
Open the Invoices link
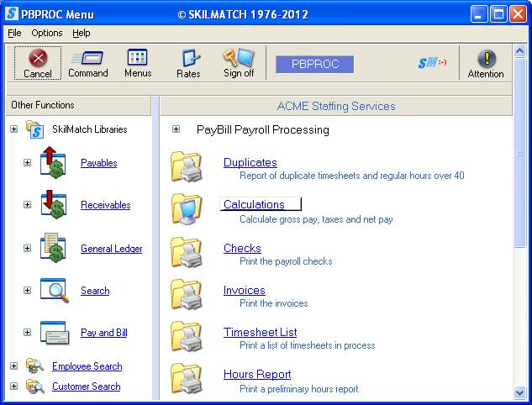click(245, 291)
